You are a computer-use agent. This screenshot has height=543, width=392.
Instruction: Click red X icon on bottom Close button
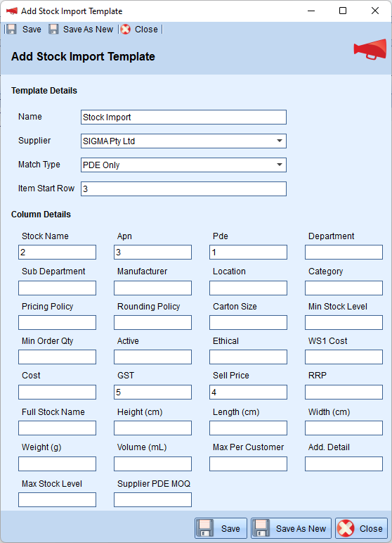coord(346,528)
